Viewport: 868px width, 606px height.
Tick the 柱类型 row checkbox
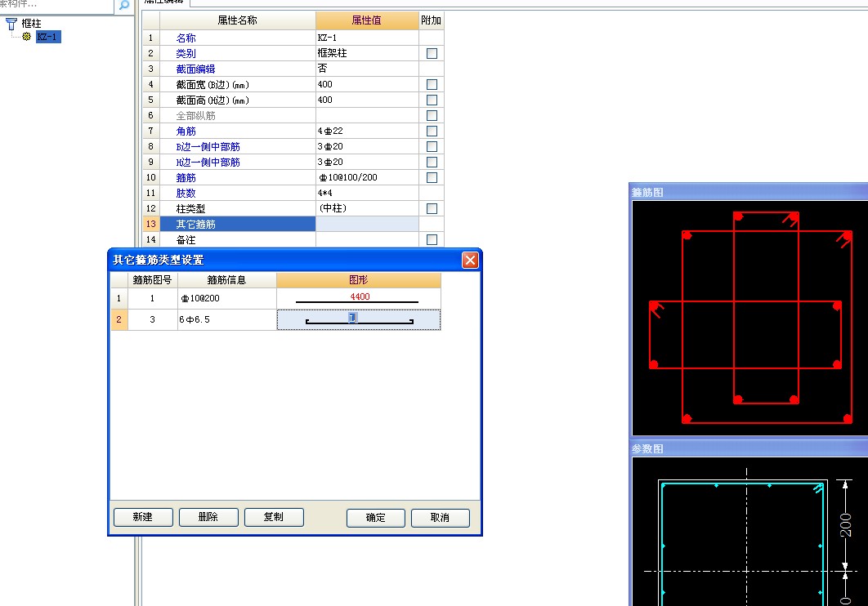click(432, 208)
